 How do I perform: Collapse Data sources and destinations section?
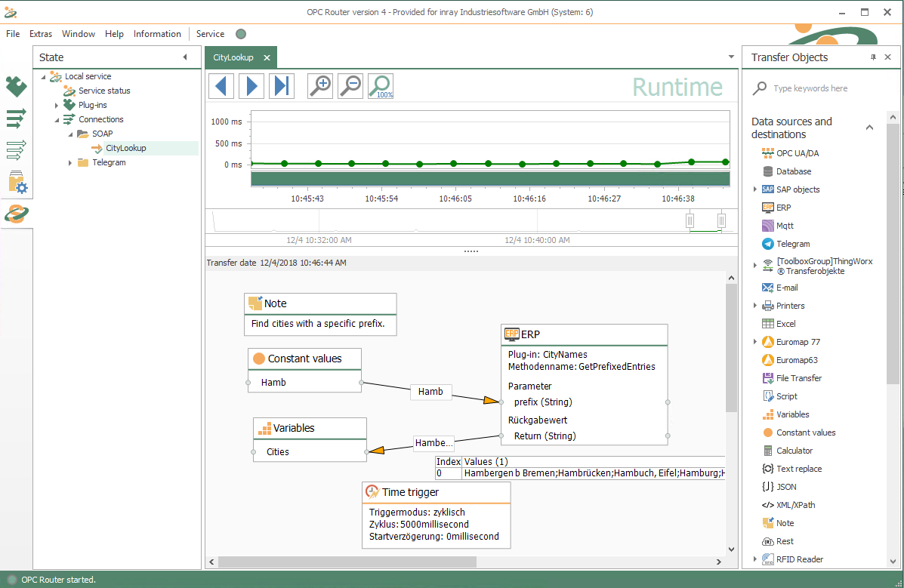tap(869, 128)
